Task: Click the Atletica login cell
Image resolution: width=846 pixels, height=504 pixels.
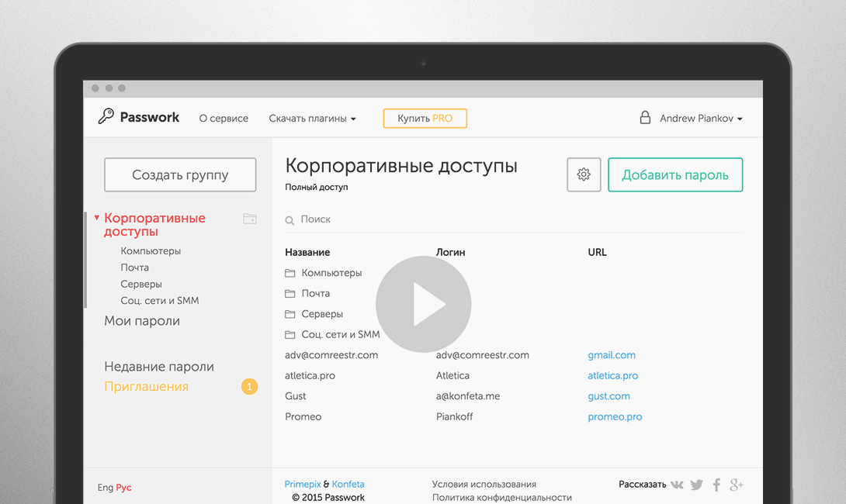Action: [452, 376]
